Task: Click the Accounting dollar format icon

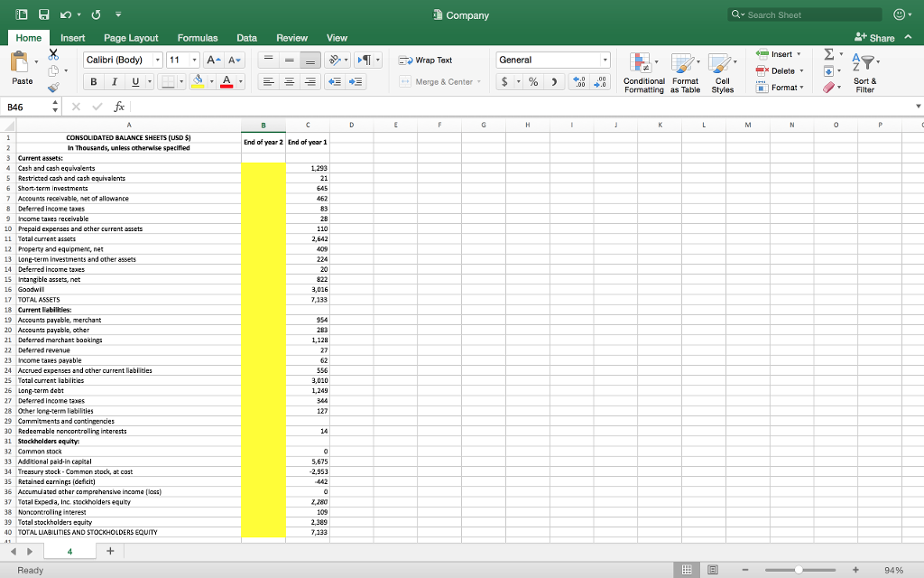Action: tap(504, 81)
